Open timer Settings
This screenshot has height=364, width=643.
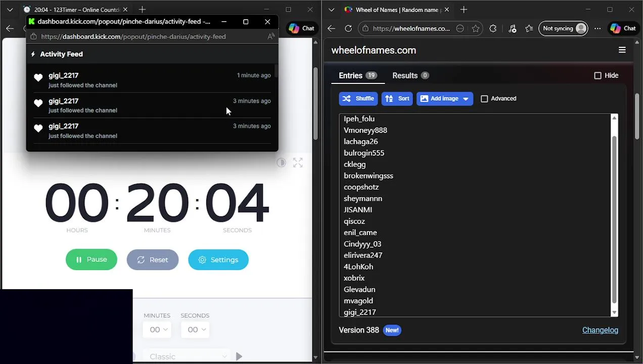point(218,259)
